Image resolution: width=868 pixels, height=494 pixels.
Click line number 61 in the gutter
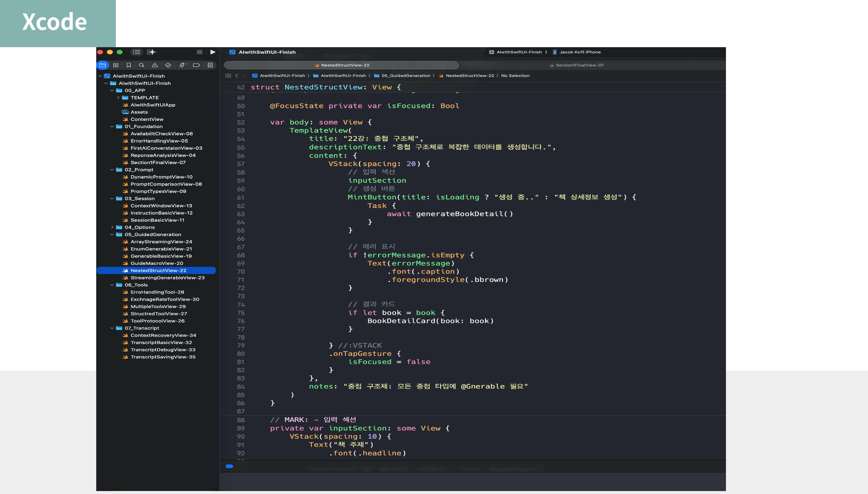[241, 198]
